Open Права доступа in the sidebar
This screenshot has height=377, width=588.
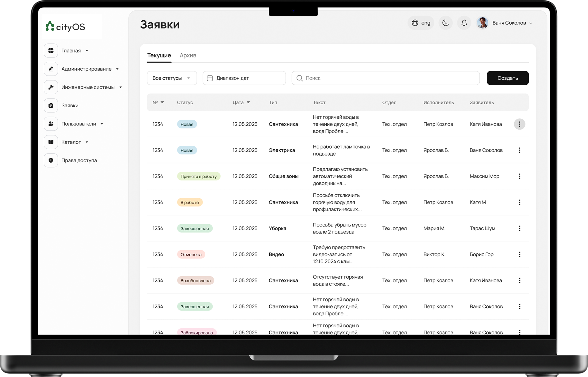(79, 160)
